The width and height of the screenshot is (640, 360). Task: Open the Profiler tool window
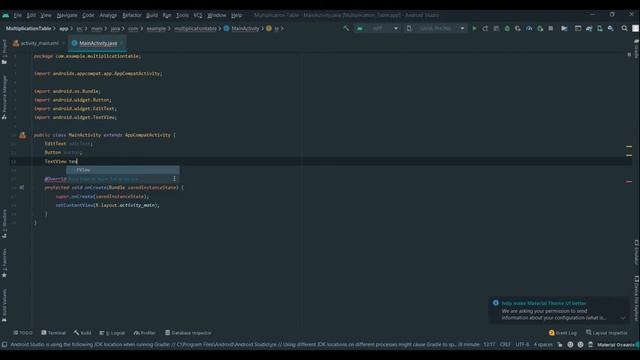pyautogui.click(x=144, y=333)
